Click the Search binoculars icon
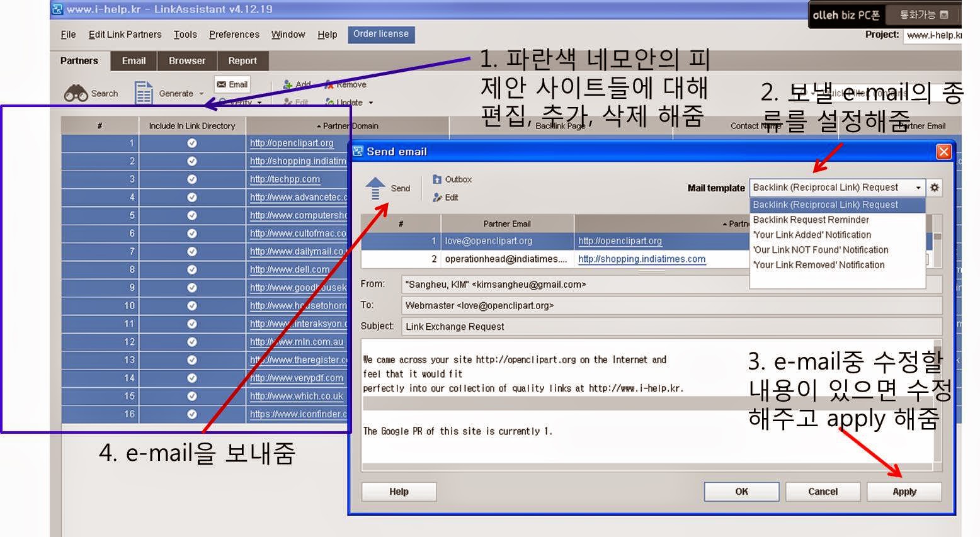Viewport: 980px width, 537px height. pos(76,93)
